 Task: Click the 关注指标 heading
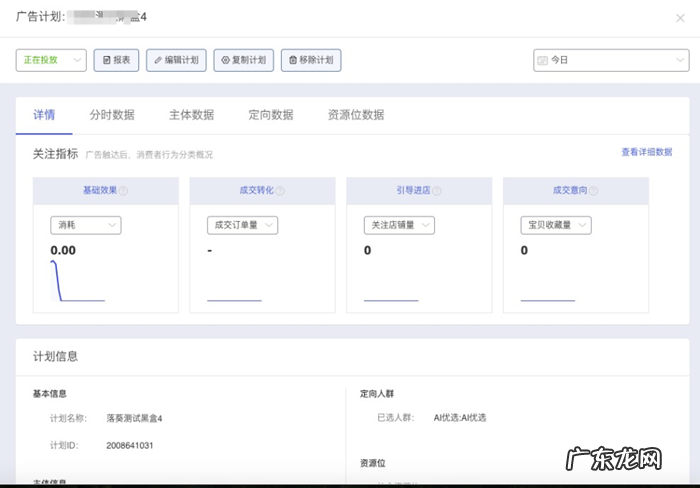[x=55, y=154]
